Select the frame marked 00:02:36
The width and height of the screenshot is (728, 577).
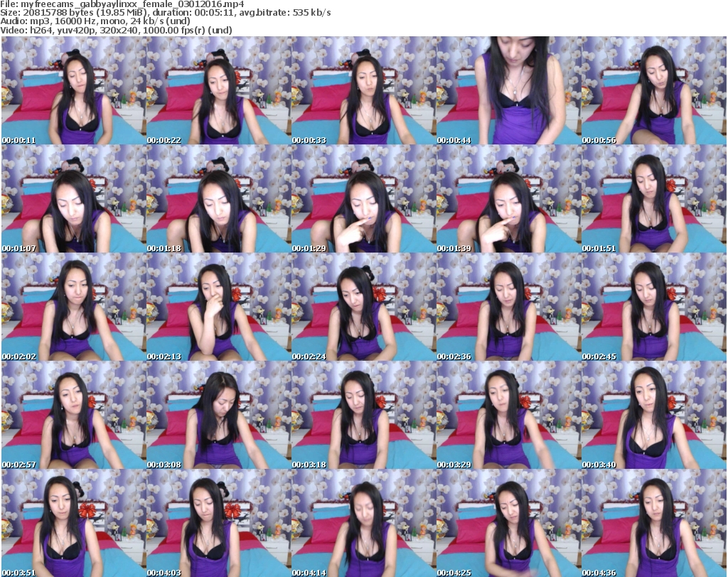point(508,307)
